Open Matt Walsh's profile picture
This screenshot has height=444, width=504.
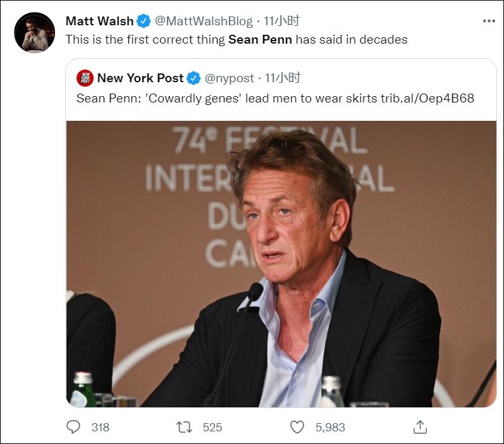point(34,33)
